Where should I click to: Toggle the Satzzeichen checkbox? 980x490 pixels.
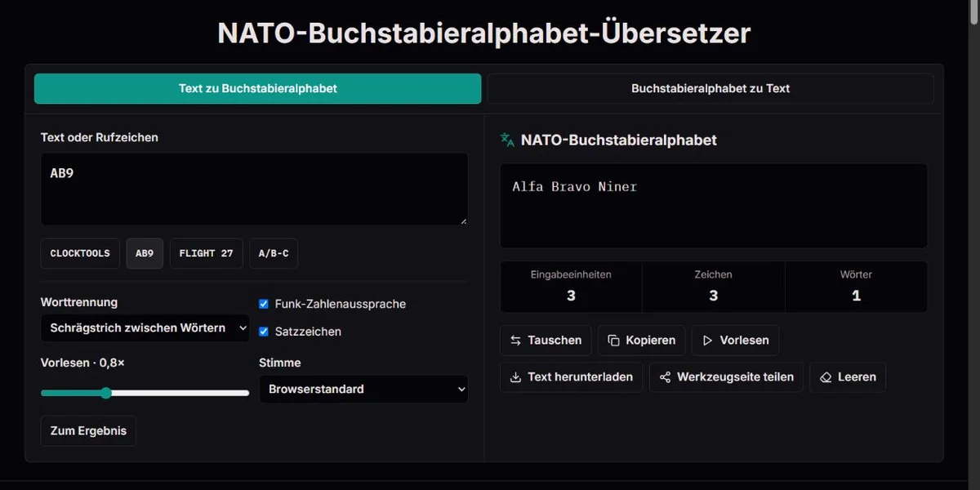[x=264, y=332]
